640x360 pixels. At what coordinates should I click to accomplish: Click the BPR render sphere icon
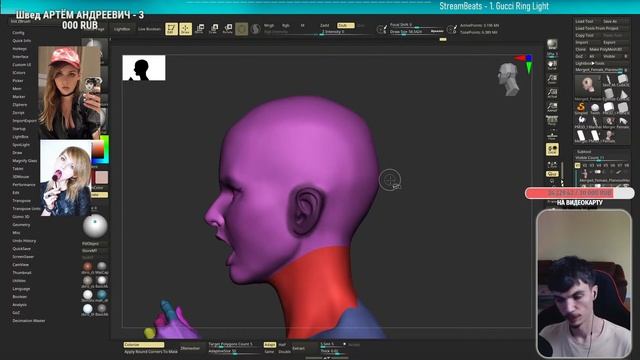(552, 44)
